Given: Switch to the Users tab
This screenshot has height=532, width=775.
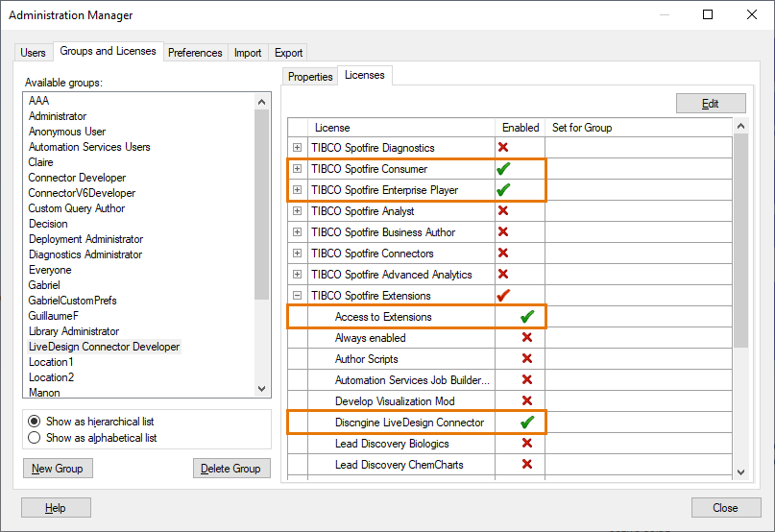Looking at the screenshot, I should pos(33,53).
